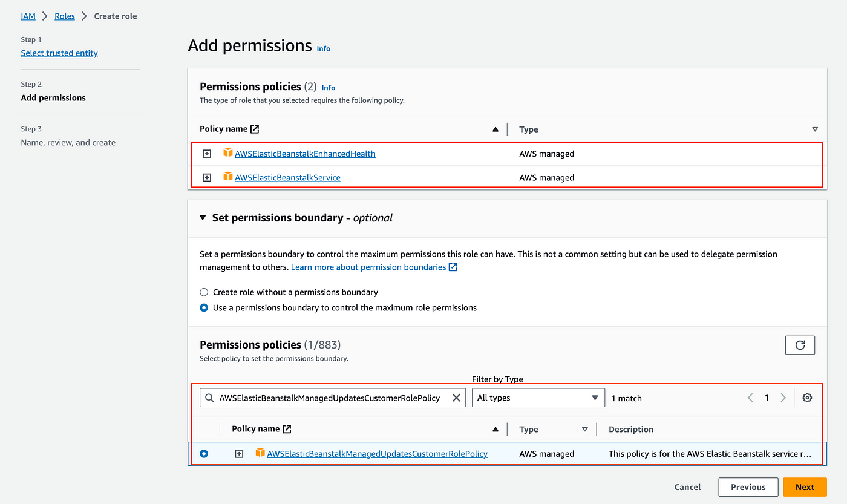847x504 pixels.
Task: Click AWSElasticBeanstalkEnhancedHealth policy cube icon
Action: (x=228, y=153)
